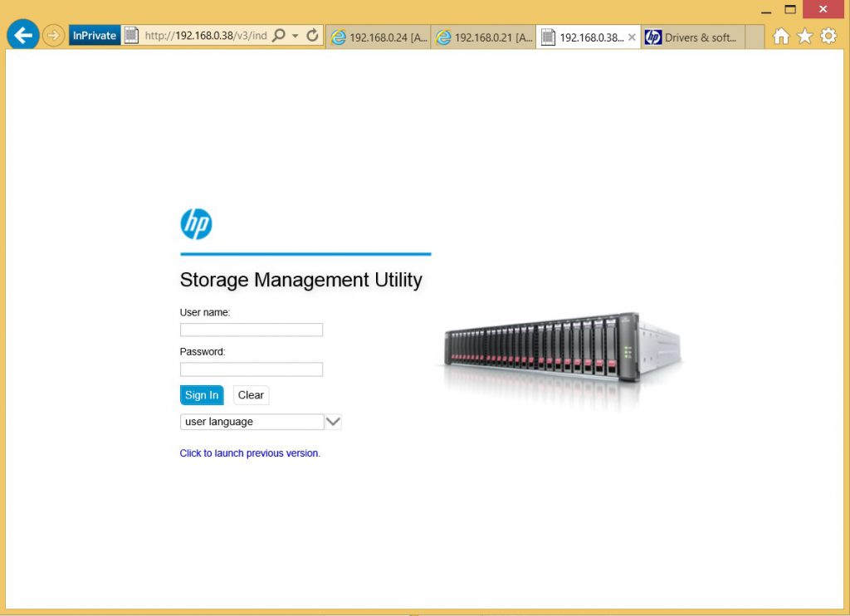Switch to the Drivers & software tab

(x=693, y=37)
